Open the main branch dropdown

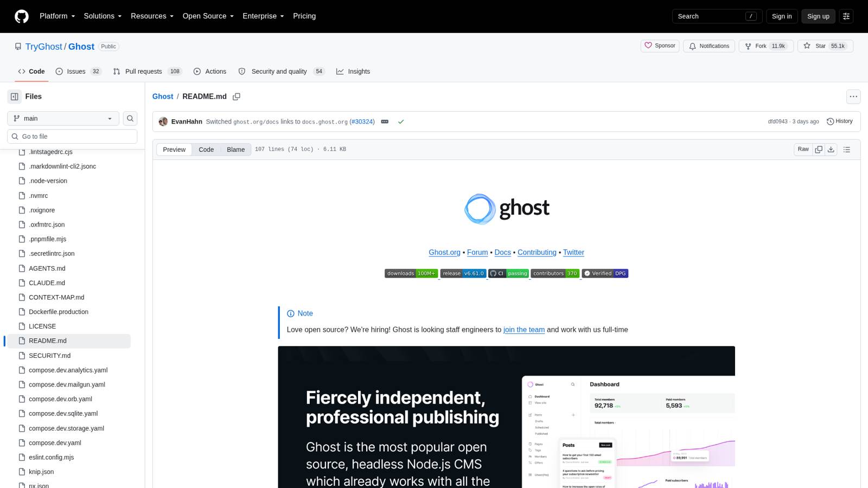tap(63, 118)
